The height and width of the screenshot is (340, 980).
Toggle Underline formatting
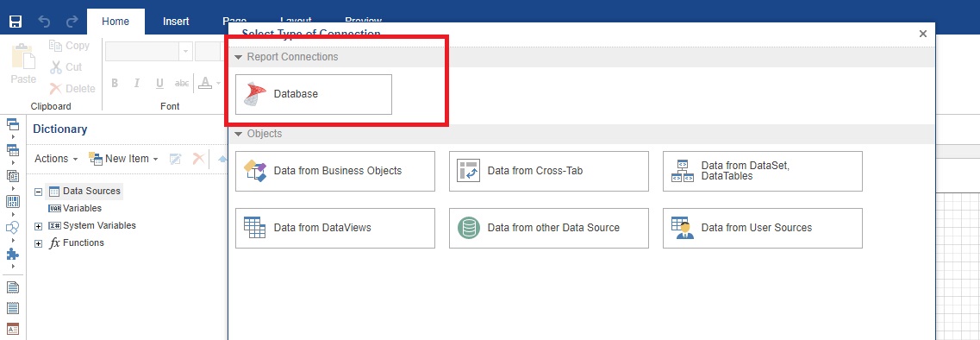pos(159,84)
